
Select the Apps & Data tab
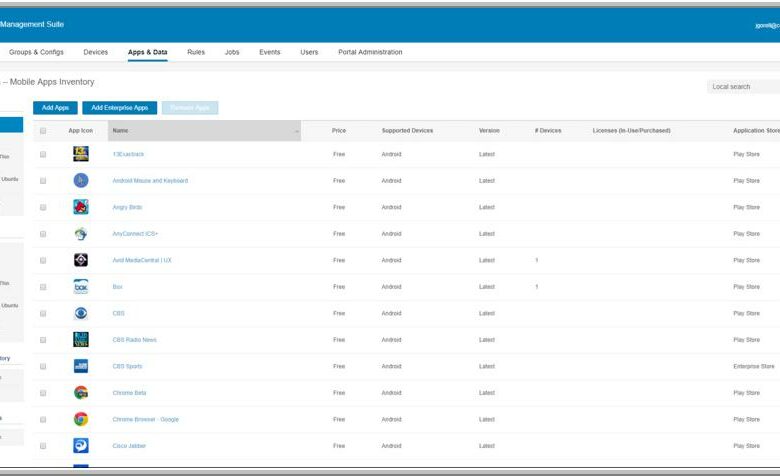pyautogui.click(x=147, y=52)
